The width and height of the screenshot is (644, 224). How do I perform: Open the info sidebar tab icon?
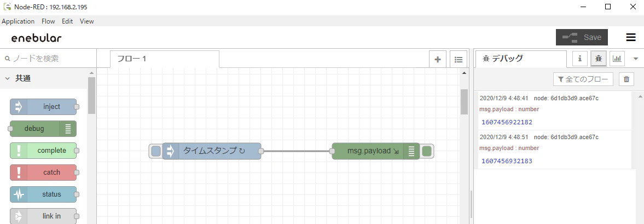pos(580,59)
